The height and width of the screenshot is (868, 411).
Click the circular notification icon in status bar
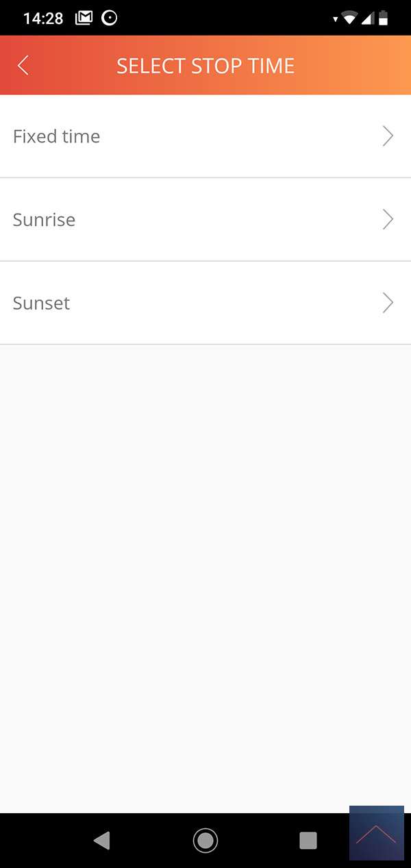tap(109, 18)
